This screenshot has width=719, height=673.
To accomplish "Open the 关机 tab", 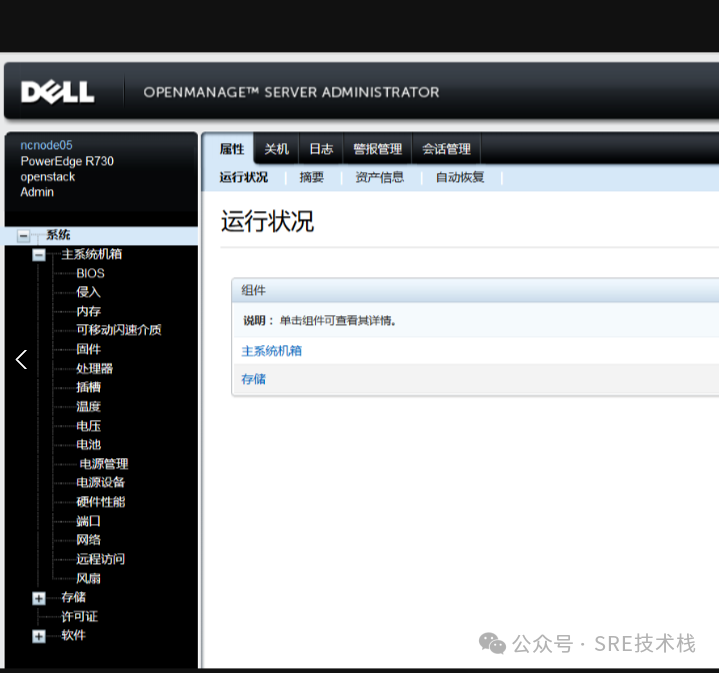I will pyautogui.click(x=277, y=149).
